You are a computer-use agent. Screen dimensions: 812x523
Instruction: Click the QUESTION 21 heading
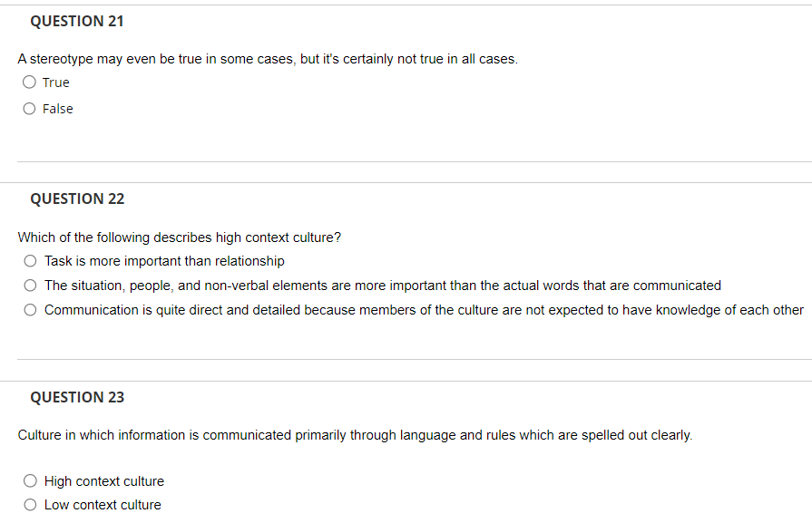tap(77, 21)
